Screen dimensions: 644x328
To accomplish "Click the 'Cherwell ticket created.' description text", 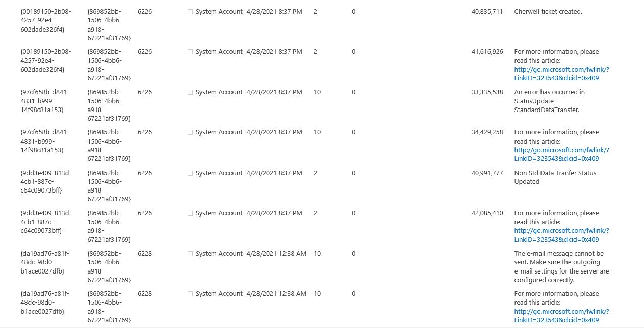I will [x=548, y=11].
